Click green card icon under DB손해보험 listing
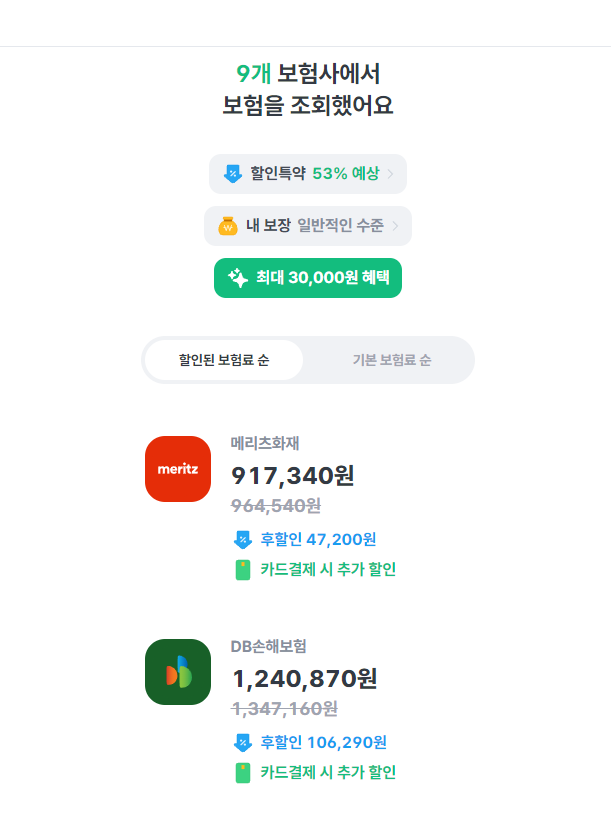This screenshot has height=827, width=611. 243,773
